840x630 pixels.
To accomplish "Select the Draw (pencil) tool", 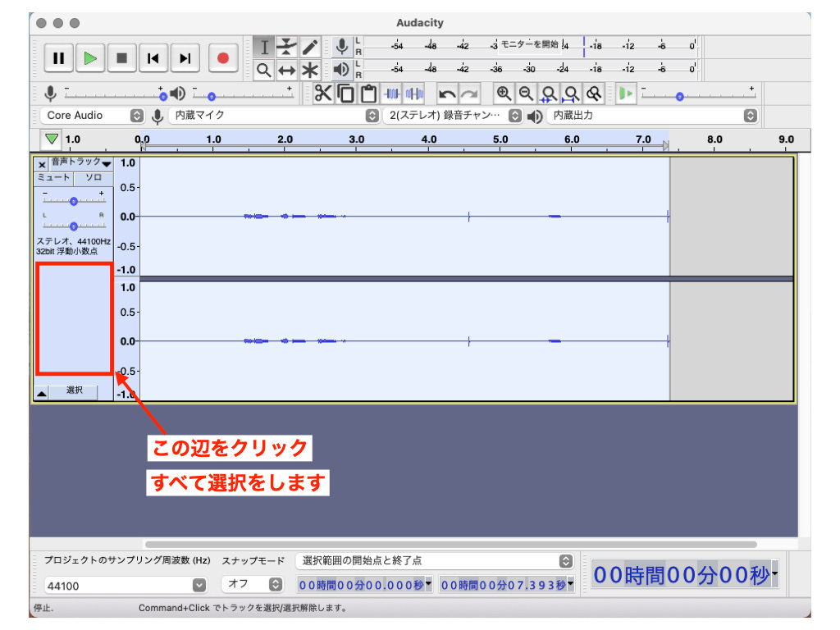I will click(x=309, y=47).
